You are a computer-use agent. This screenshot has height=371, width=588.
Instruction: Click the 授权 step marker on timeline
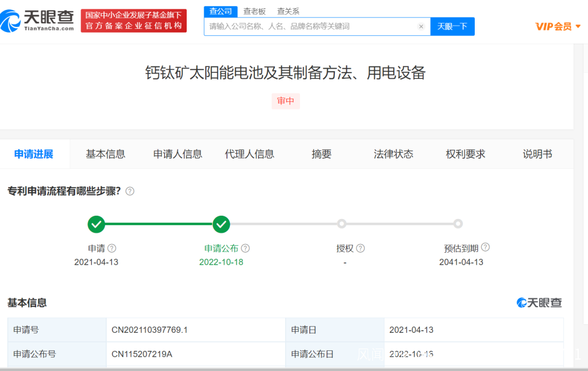pos(341,224)
